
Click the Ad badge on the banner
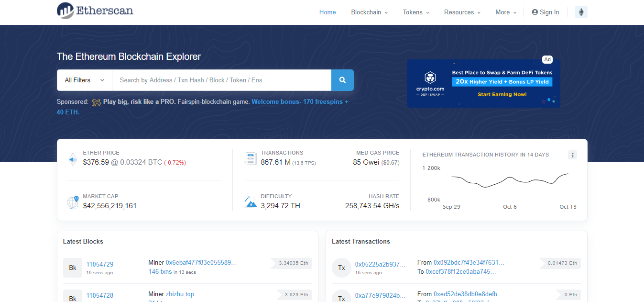[x=547, y=60]
